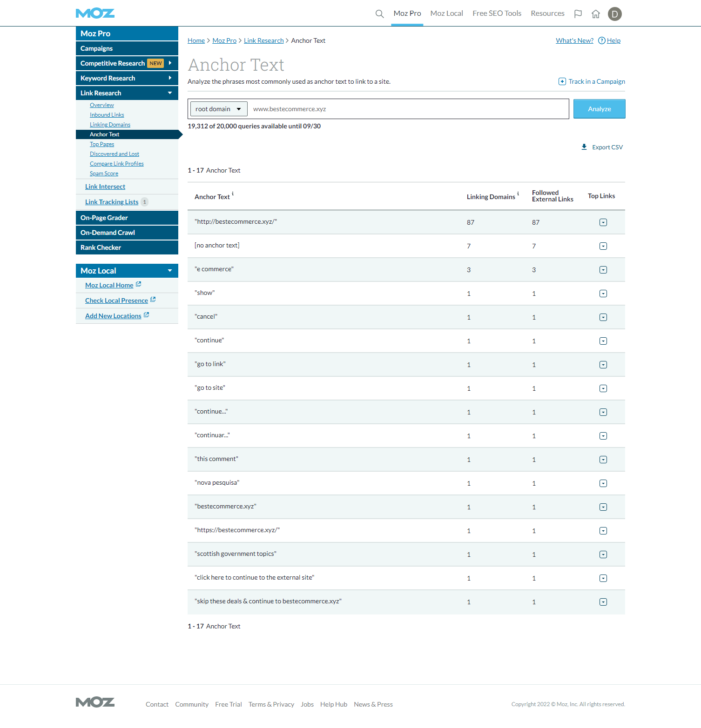Click into the domain URL input field
Image resolution: width=701 pixels, height=728 pixels.
[x=408, y=109]
